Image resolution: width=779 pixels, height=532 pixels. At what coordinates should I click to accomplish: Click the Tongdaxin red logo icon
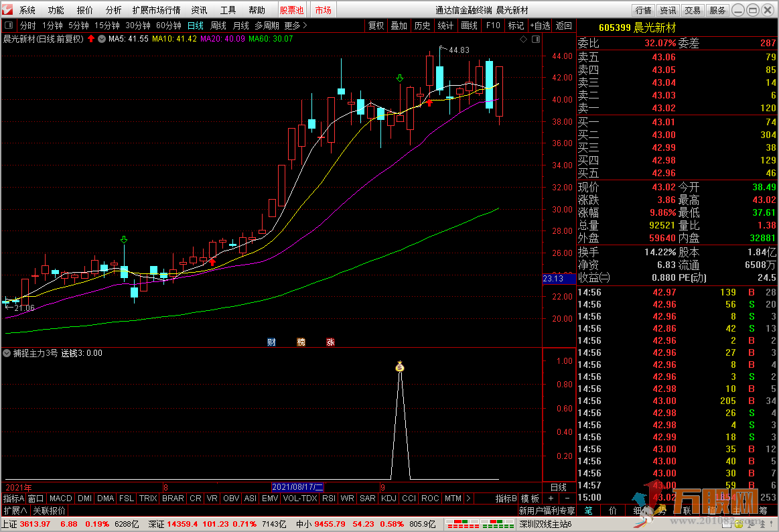(x=7, y=9)
